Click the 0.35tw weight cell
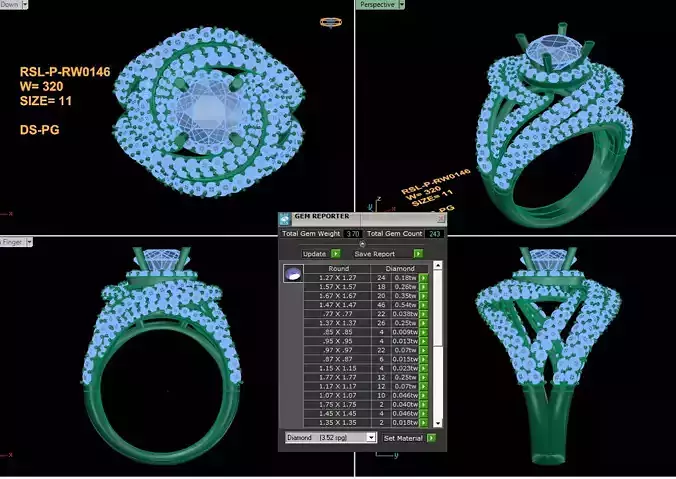 (405, 296)
